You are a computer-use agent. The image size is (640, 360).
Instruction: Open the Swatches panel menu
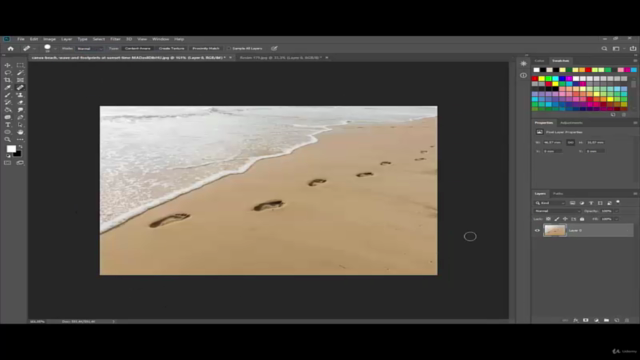pyautogui.click(x=635, y=61)
